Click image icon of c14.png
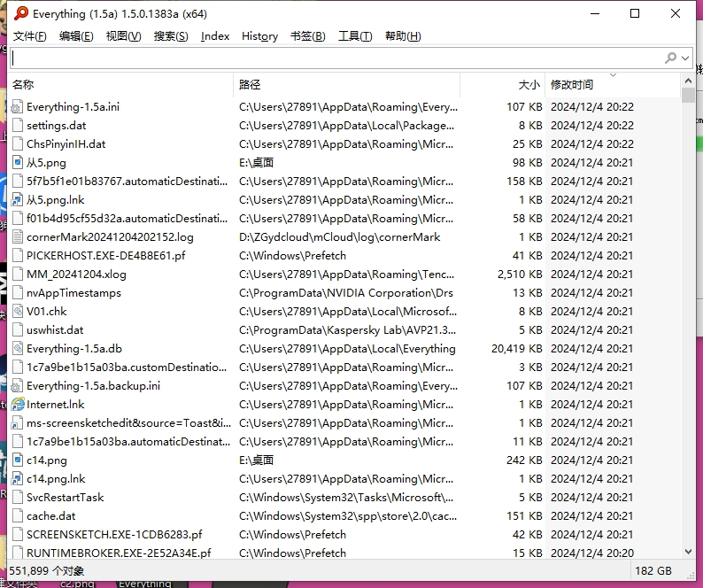Screen dimensions: 703x588 click(17, 460)
